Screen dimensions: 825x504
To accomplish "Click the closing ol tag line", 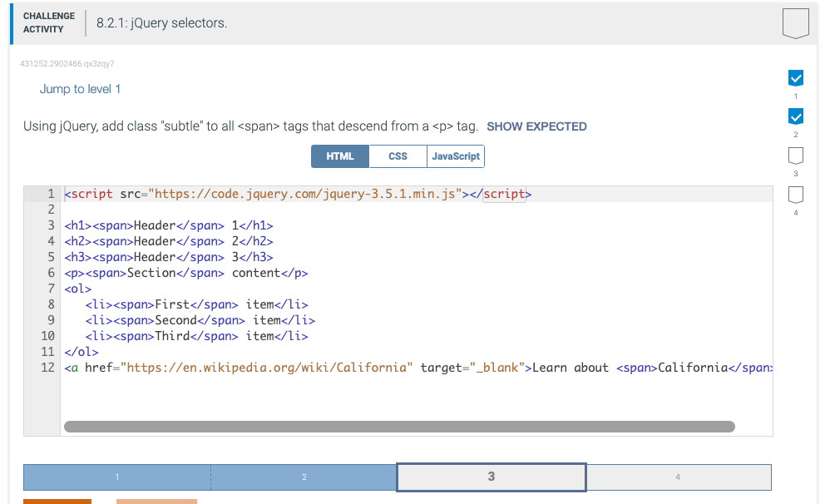I will [x=82, y=352].
